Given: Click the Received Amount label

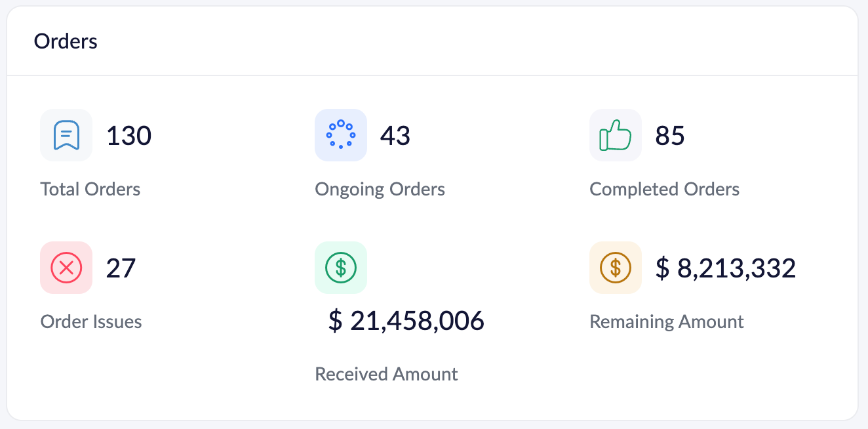Looking at the screenshot, I should tap(386, 374).
